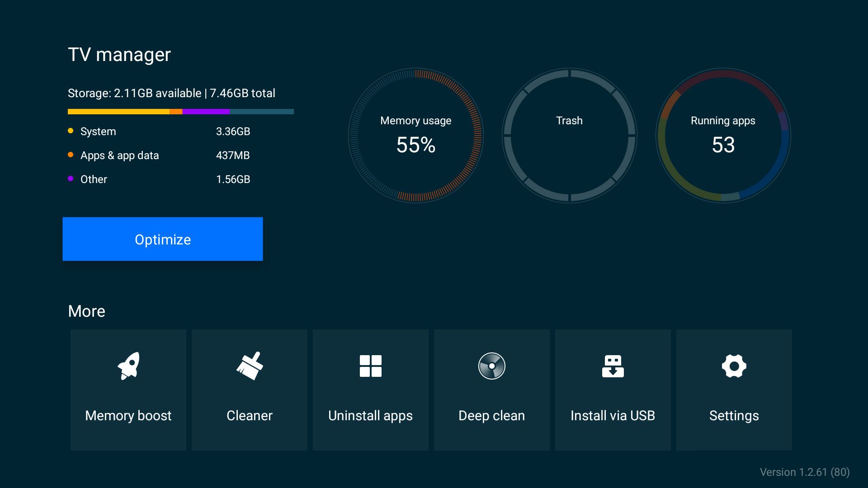Click the Cleaner broom icon

pyautogui.click(x=250, y=366)
